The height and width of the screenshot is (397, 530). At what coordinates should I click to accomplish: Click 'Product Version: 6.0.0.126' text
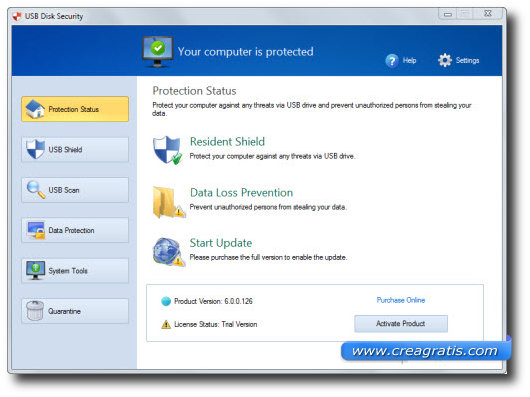pos(213,301)
